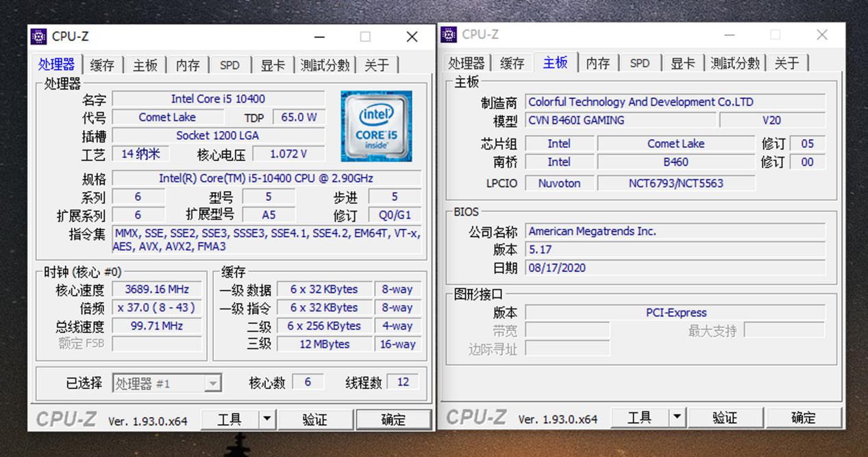Close the left CPU-Z processor window

click(412, 37)
